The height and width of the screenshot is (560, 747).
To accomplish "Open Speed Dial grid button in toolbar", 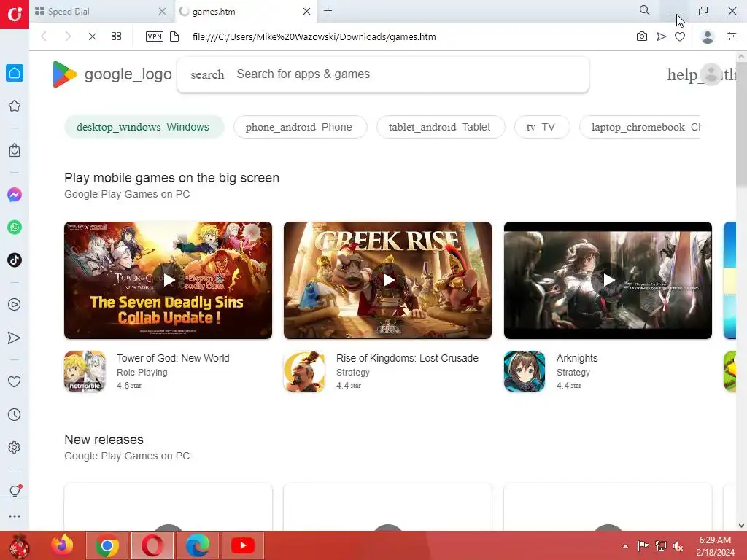I will [116, 36].
